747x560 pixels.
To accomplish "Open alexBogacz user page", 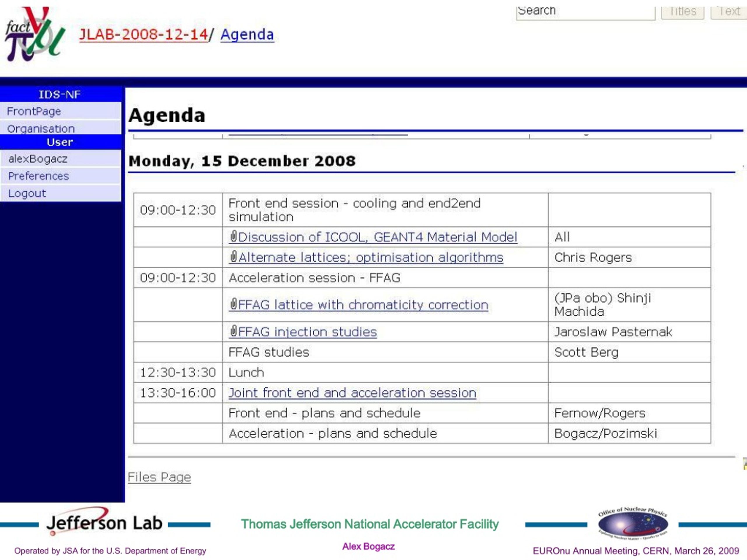I will tap(60, 159).
